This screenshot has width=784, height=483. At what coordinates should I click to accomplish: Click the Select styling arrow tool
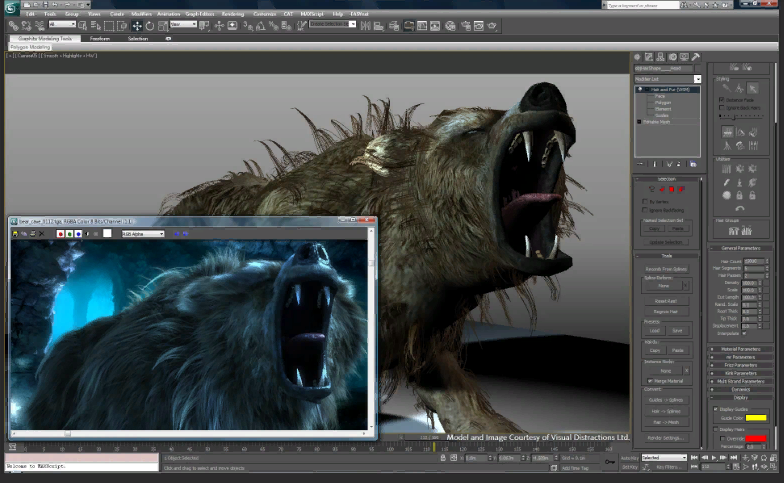(x=752, y=88)
